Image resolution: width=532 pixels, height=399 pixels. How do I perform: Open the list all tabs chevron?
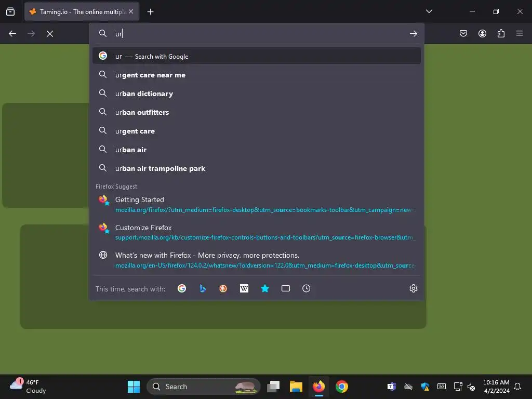429,11
